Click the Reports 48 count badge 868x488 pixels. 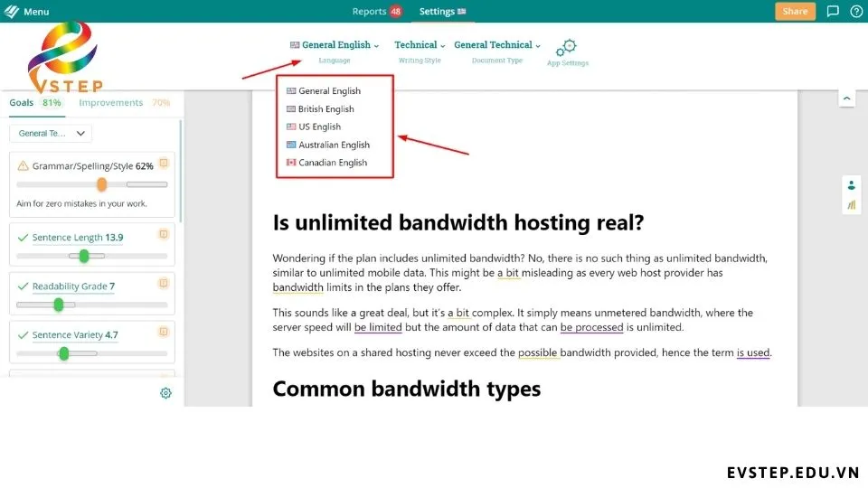[x=395, y=11]
